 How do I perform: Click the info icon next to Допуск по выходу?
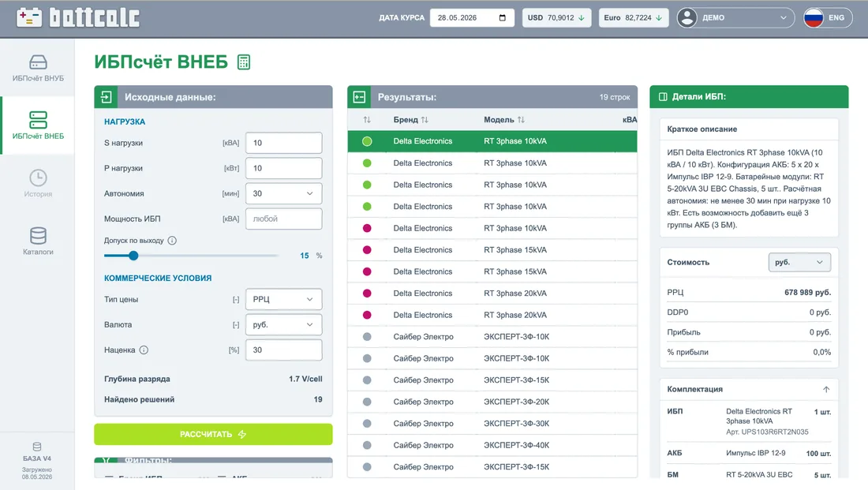point(172,241)
